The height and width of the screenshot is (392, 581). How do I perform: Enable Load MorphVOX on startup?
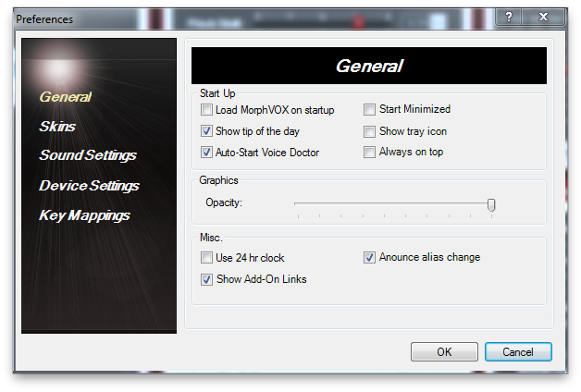206,110
